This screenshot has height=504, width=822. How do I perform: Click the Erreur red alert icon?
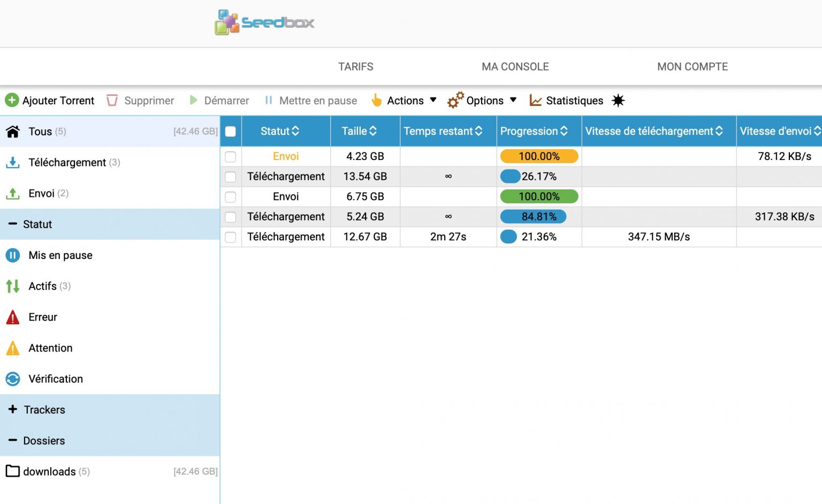(x=12, y=317)
